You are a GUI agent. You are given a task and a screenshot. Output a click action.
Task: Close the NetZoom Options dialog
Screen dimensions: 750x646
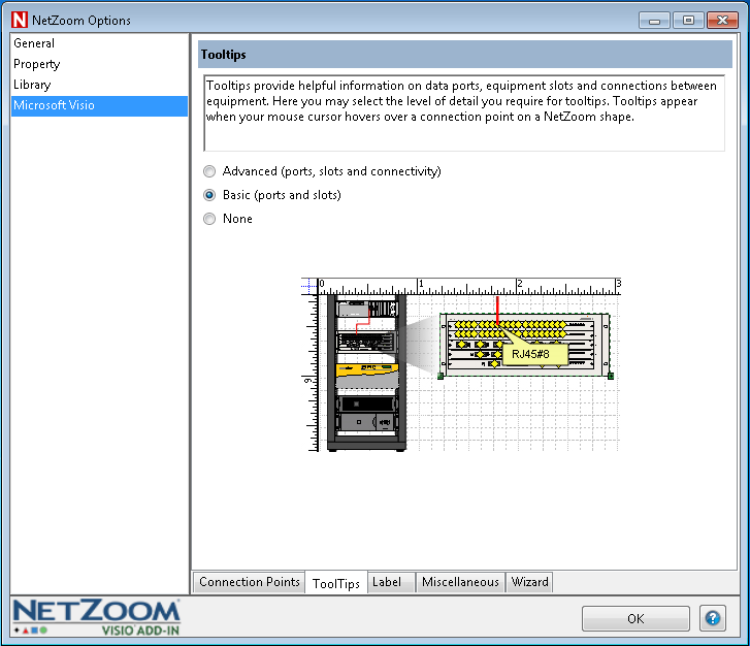pos(722,21)
